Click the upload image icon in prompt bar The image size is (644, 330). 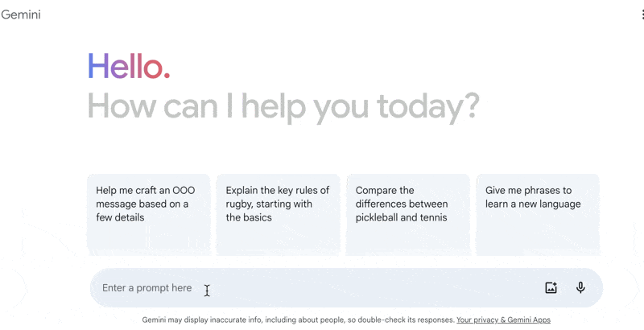point(551,287)
